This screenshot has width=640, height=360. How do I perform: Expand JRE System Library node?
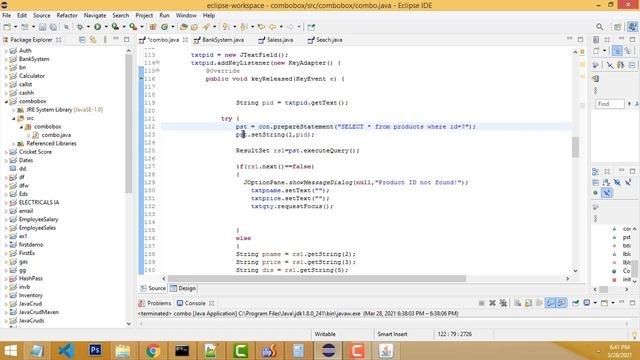[13, 110]
